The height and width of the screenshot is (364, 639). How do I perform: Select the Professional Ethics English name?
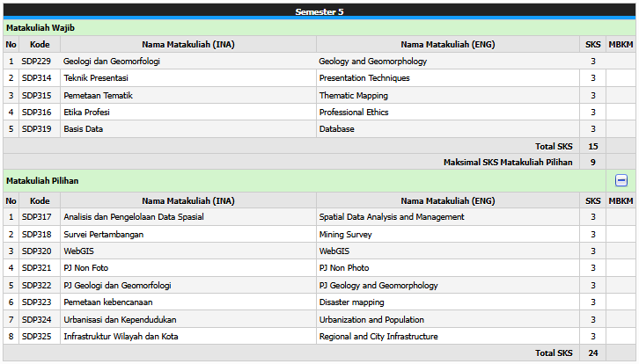354,113
